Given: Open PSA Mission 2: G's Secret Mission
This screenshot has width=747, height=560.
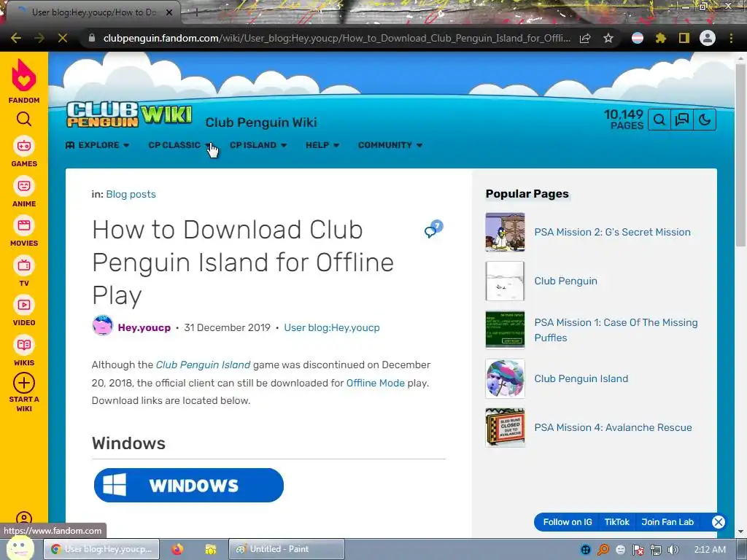Looking at the screenshot, I should 612,232.
